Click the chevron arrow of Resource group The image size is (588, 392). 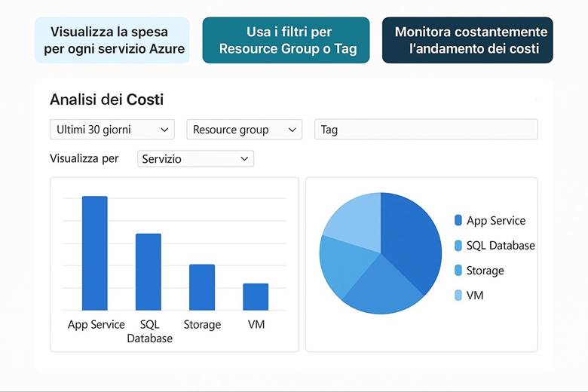click(x=292, y=130)
